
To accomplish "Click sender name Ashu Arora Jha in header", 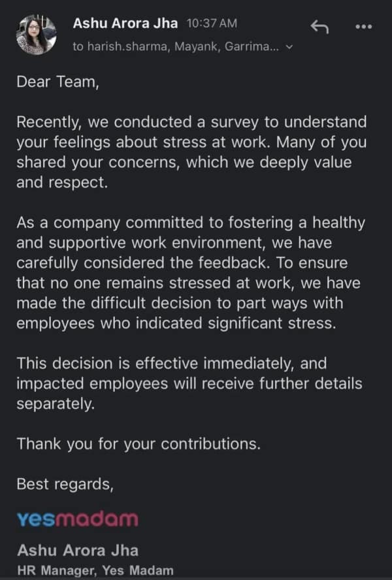I will pyautogui.click(x=125, y=24).
